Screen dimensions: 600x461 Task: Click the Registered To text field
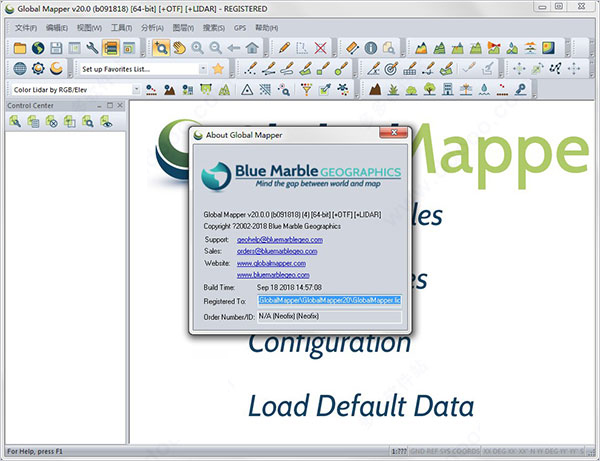point(329,300)
